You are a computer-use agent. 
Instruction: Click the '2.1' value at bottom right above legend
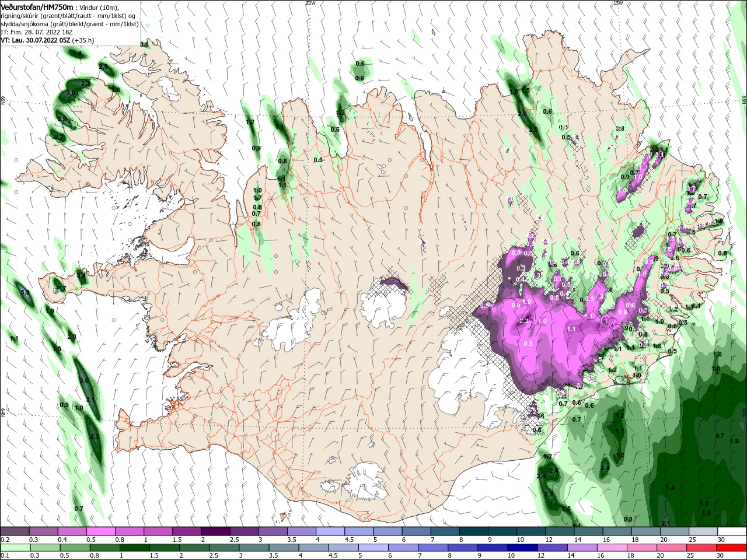tap(666, 523)
